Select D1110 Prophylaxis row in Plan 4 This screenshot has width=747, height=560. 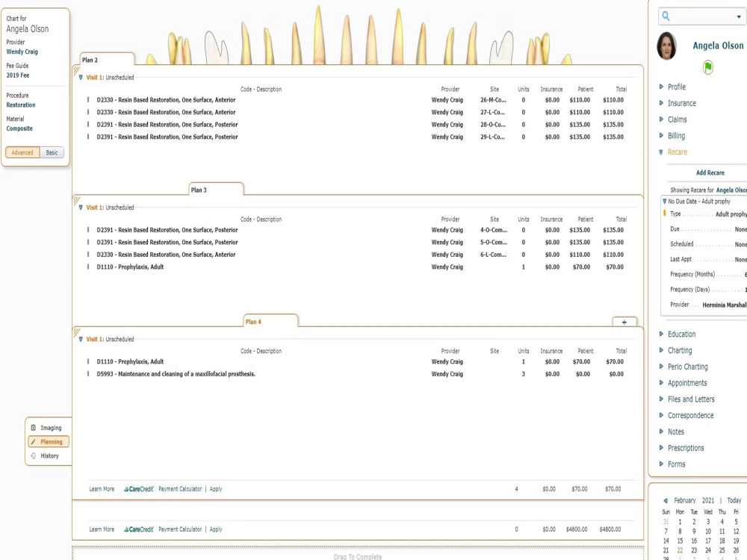point(355,362)
